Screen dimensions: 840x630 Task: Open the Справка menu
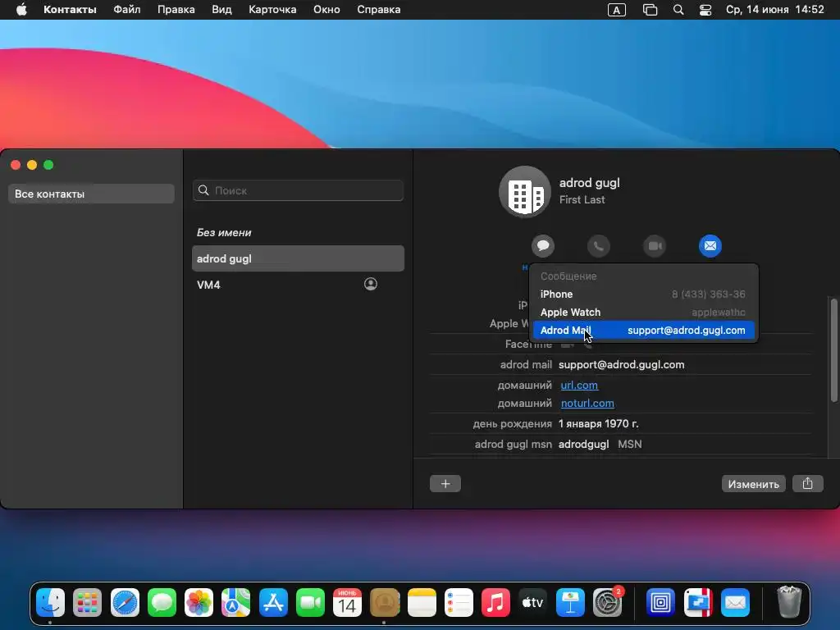click(378, 10)
